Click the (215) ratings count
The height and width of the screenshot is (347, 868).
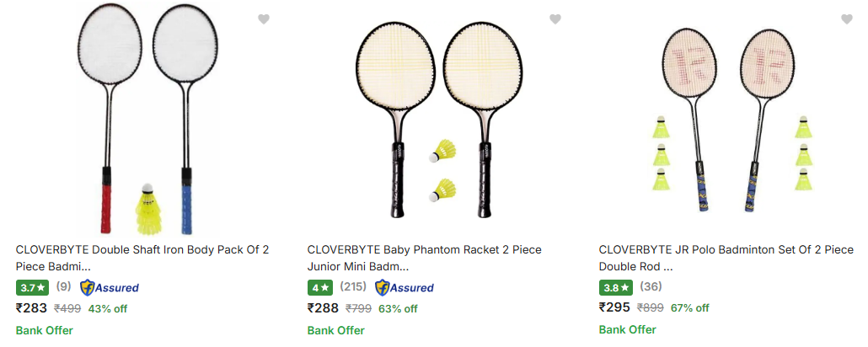(353, 287)
